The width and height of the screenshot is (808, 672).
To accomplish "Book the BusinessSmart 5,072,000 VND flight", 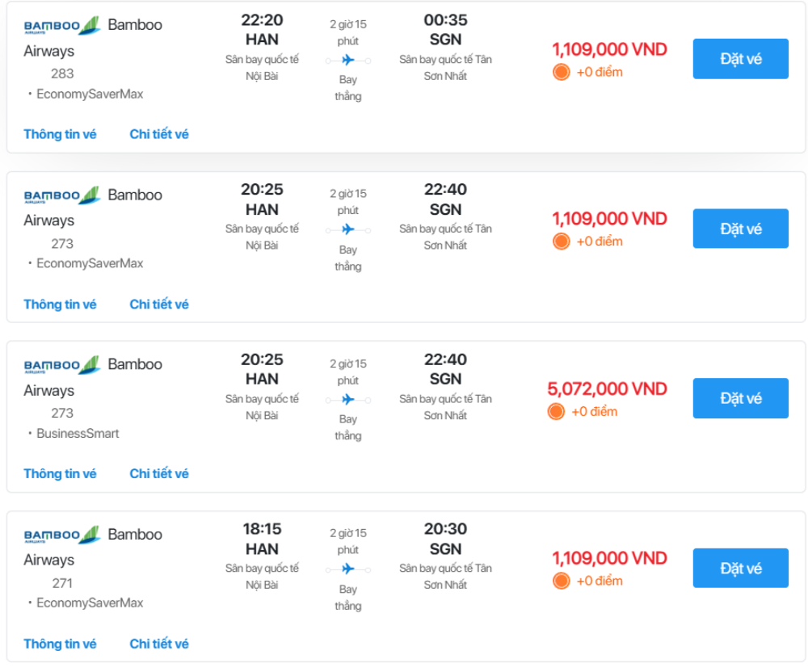I will coord(740,398).
